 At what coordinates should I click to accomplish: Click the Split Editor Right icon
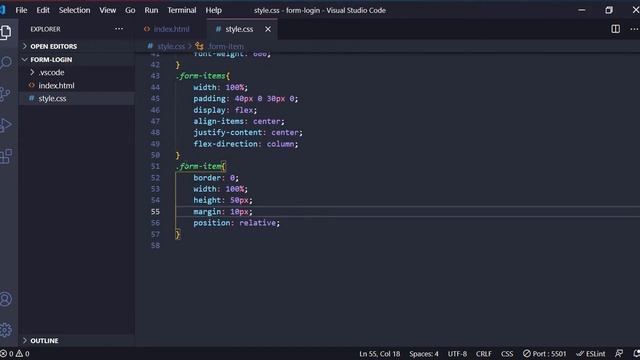(x=616, y=29)
